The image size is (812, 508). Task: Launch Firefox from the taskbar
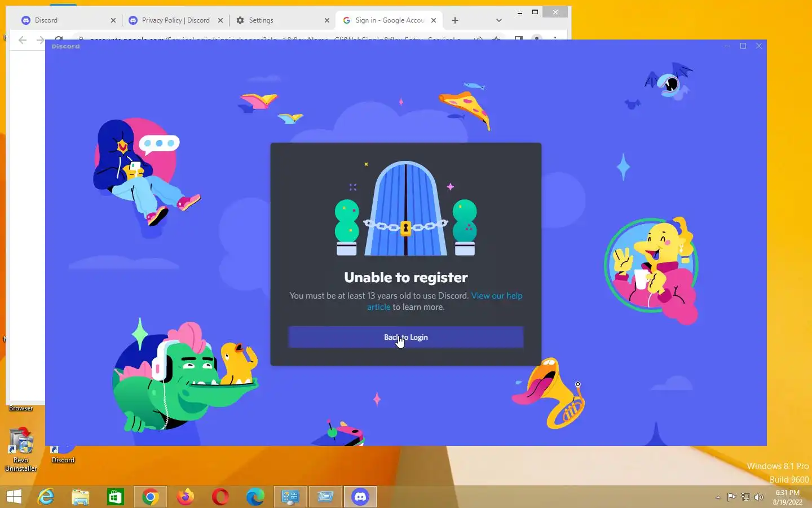(186, 497)
